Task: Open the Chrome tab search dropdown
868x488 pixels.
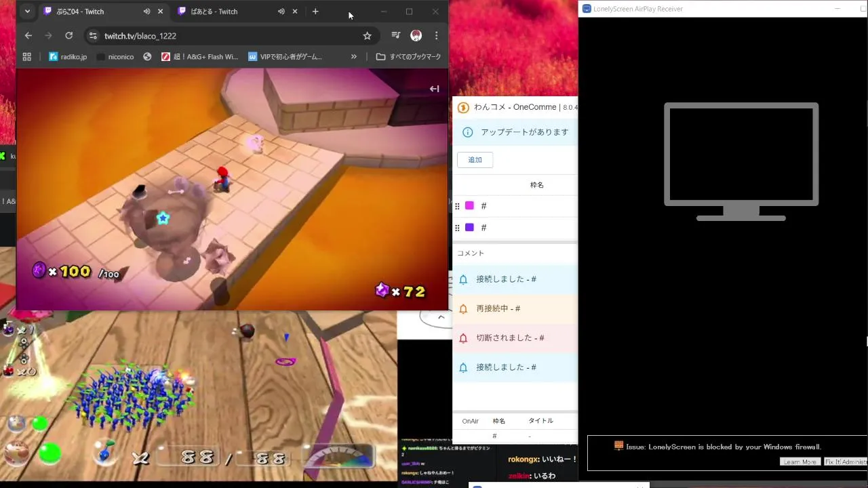Action: [27, 12]
